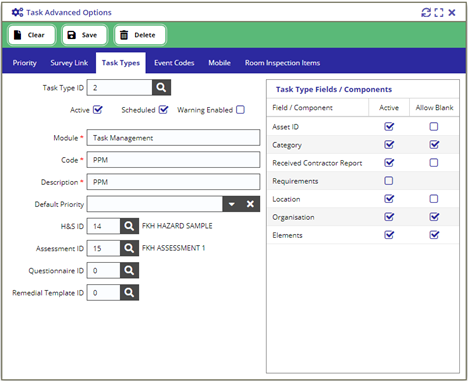Screen dimensions: 468x381
Task: Click the fullscreen expand icon
Action: [439, 13]
